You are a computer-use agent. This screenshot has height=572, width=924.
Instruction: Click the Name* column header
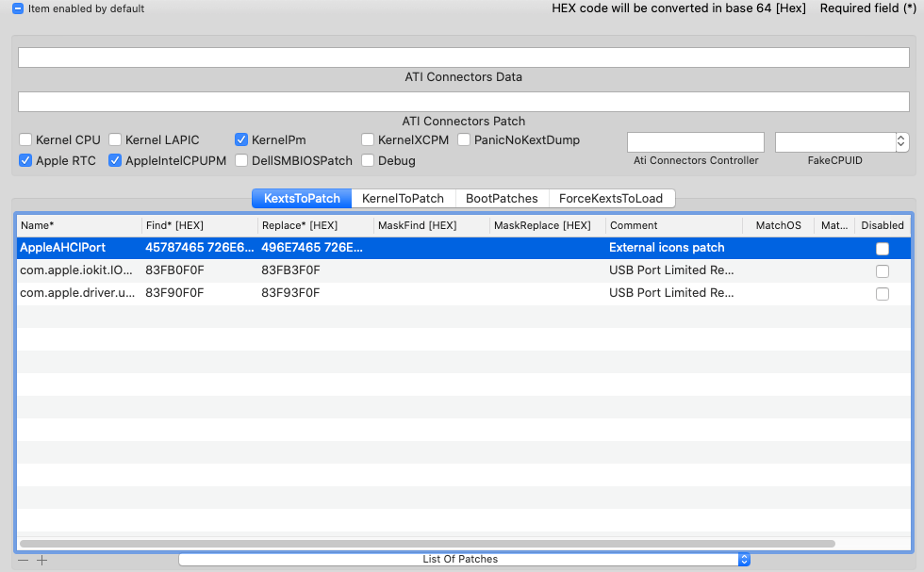click(77, 225)
